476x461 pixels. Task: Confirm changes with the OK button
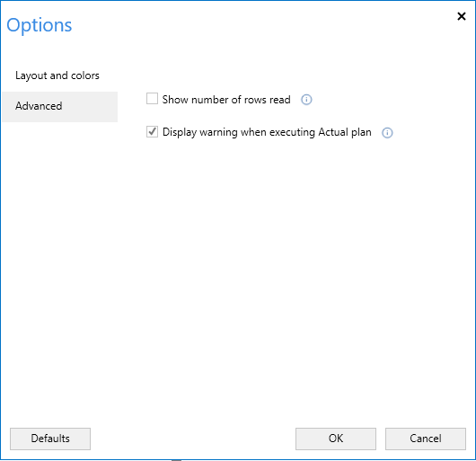tap(336, 439)
